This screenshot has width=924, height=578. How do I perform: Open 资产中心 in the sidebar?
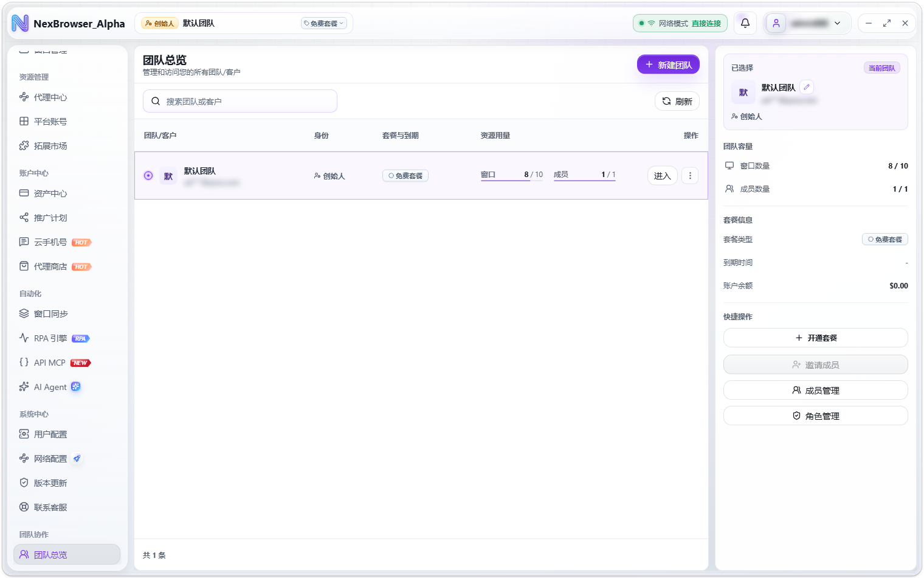tap(67, 193)
